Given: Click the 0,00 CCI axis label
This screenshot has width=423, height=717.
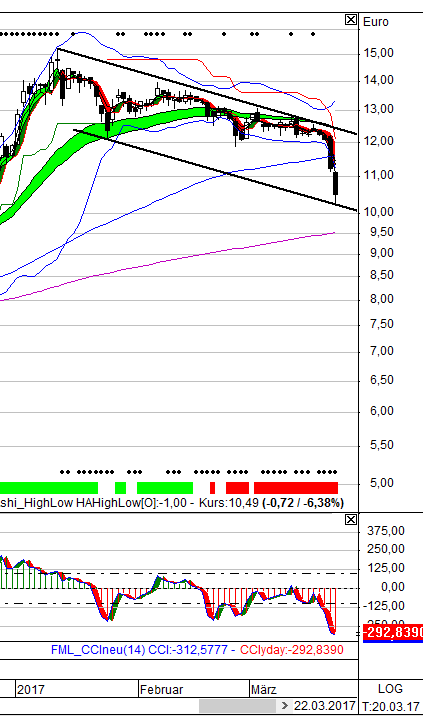Looking at the screenshot, I should pos(393,587).
